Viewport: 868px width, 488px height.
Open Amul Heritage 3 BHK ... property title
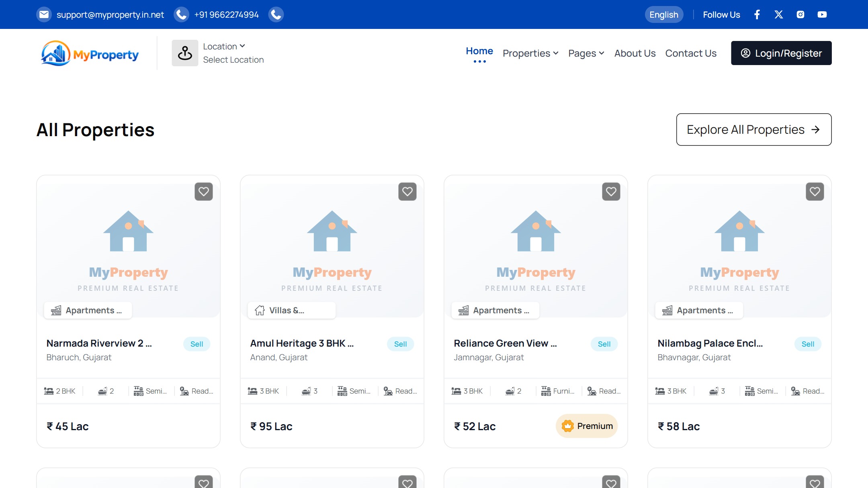click(x=302, y=343)
